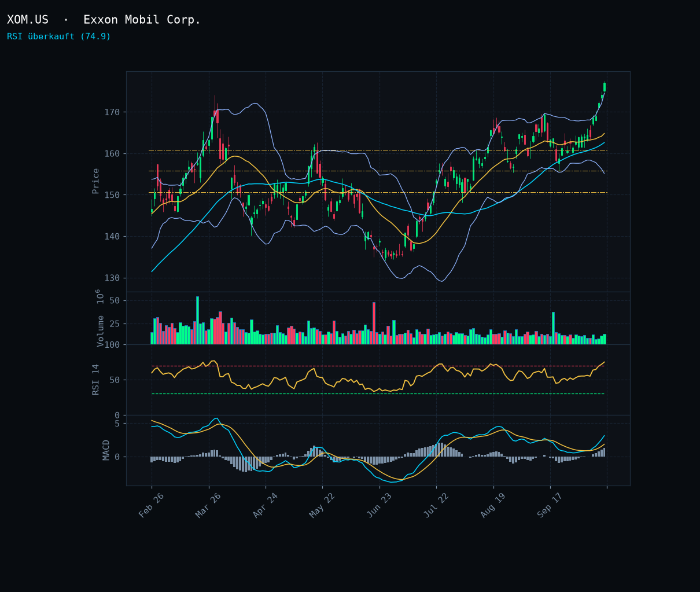Select the RSI überkauft (74.9) status line
The height and width of the screenshot is (592, 700).
[x=59, y=36]
